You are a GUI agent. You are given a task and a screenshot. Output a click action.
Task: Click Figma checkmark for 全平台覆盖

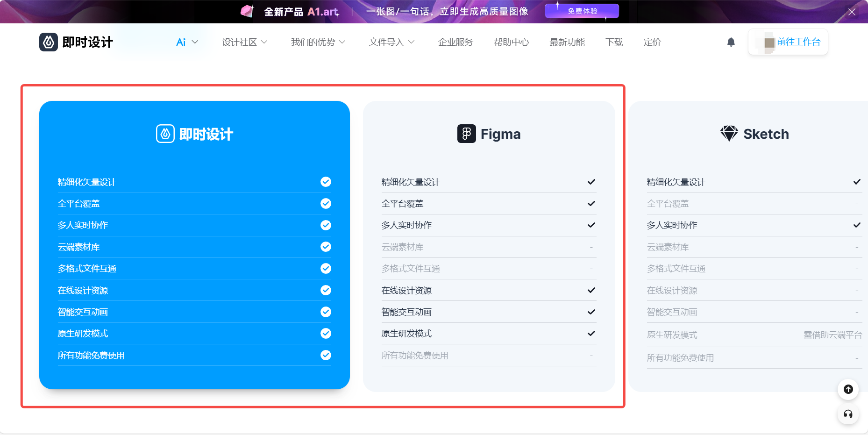[x=591, y=203]
